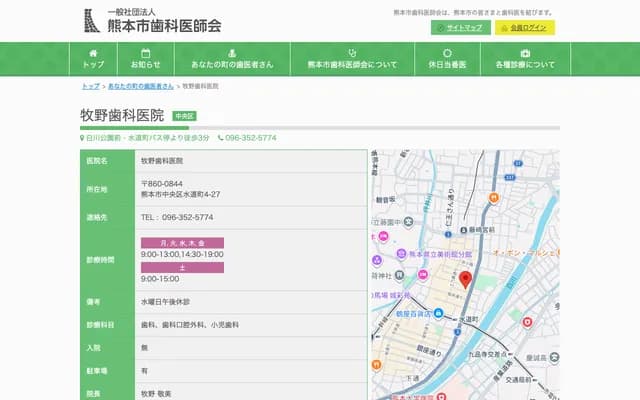The image size is (640, 400).
Task: Click the トップ breadcrumb link
Action: click(x=91, y=87)
